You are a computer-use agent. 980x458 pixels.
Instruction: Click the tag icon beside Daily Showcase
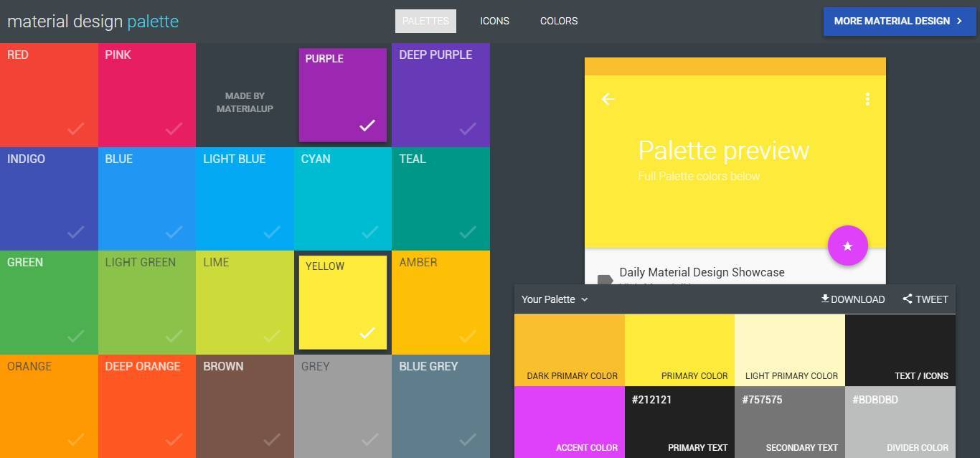click(x=605, y=279)
